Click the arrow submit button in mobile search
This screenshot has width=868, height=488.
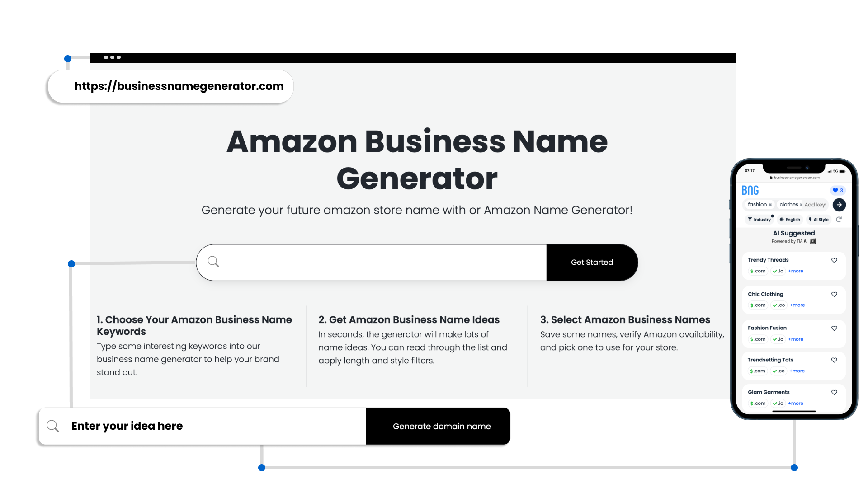point(840,204)
